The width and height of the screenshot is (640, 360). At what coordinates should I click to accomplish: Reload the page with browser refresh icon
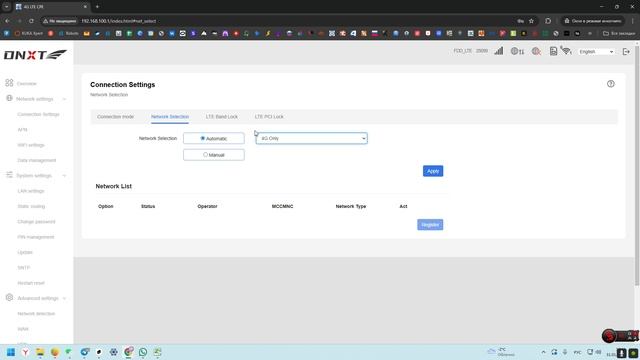click(31, 21)
